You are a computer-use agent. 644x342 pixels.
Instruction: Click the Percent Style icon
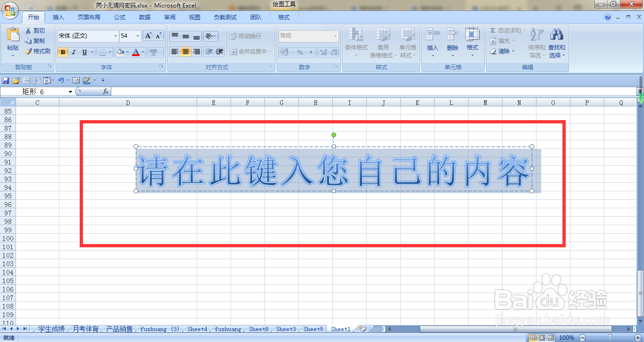(x=300, y=52)
